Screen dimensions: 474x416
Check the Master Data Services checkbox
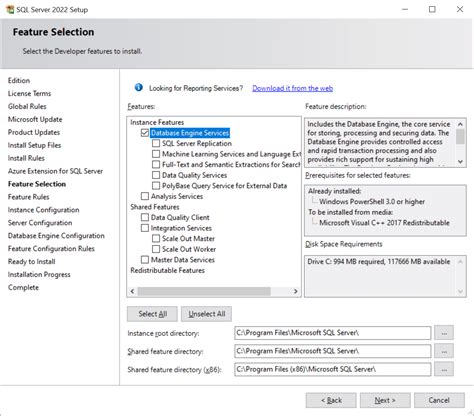(x=145, y=260)
